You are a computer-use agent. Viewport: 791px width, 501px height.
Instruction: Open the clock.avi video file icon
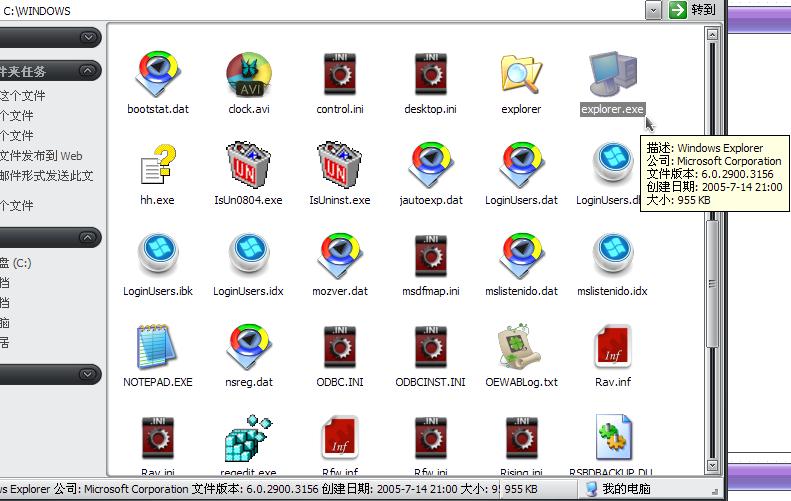[x=249, y=74]
